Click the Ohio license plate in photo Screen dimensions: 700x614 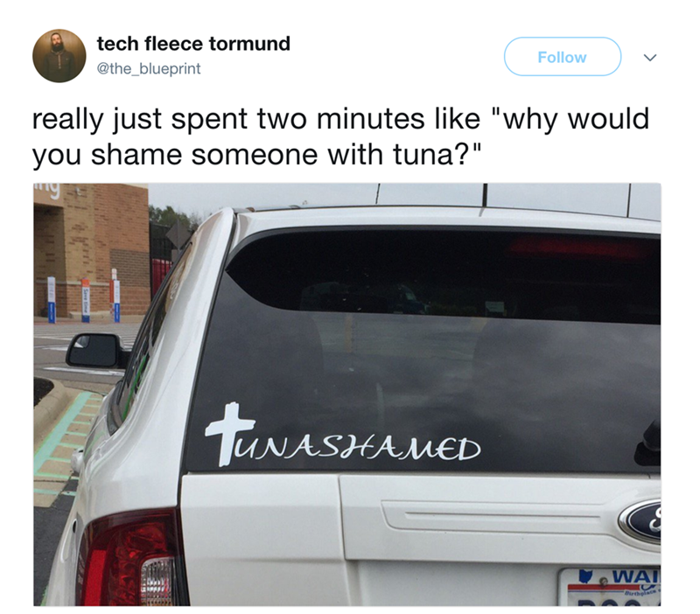[610, 586]
